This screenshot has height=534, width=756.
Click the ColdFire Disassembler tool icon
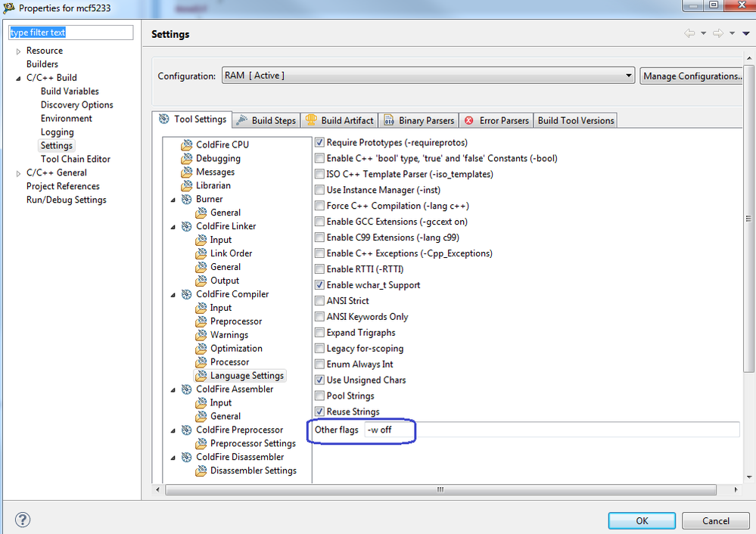[x=187, y=457]
